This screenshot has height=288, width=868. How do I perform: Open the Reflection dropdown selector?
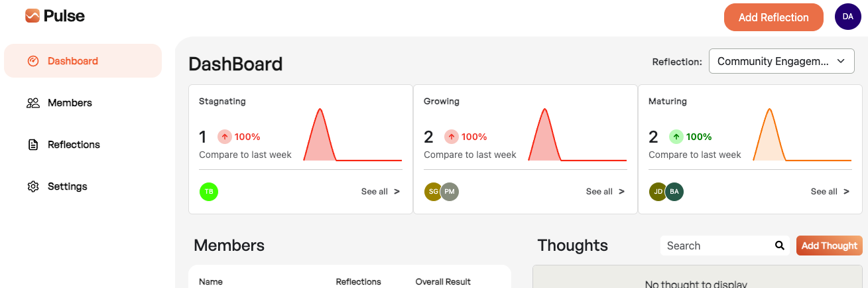pyautogui.click(x=782, y=61)
